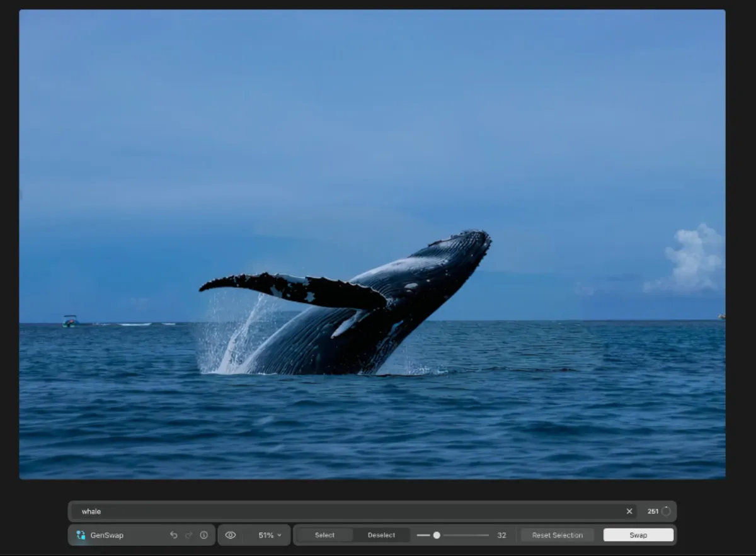
Task: Click the colored GenSwap logo icon
Action: pyautogui.click(x=79, y=535)
